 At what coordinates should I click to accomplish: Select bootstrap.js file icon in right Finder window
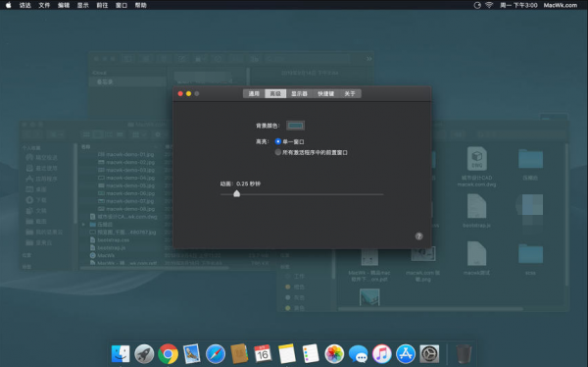(x=476, y=206)
